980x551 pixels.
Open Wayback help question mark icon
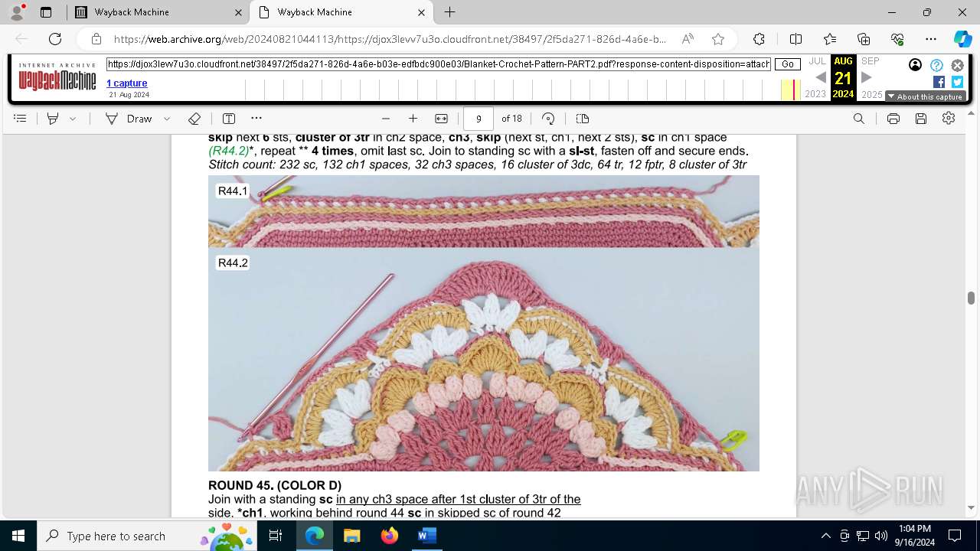(936, 65)
